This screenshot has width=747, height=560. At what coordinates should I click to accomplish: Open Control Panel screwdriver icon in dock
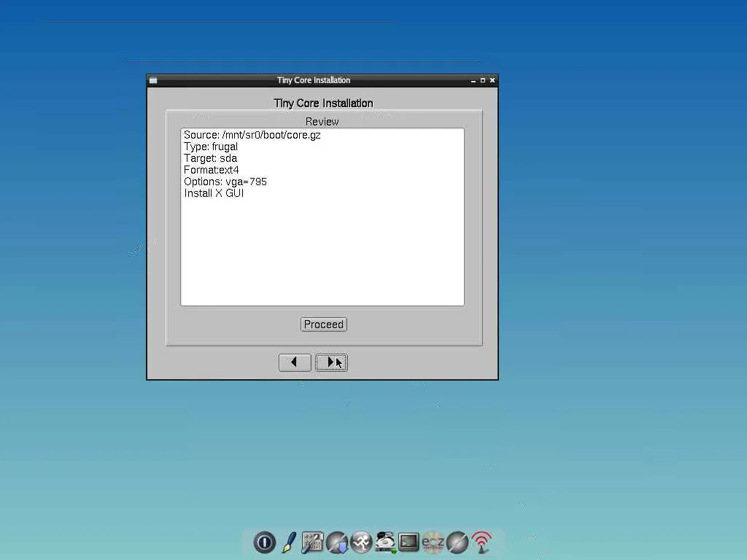(x=312, y=542)
